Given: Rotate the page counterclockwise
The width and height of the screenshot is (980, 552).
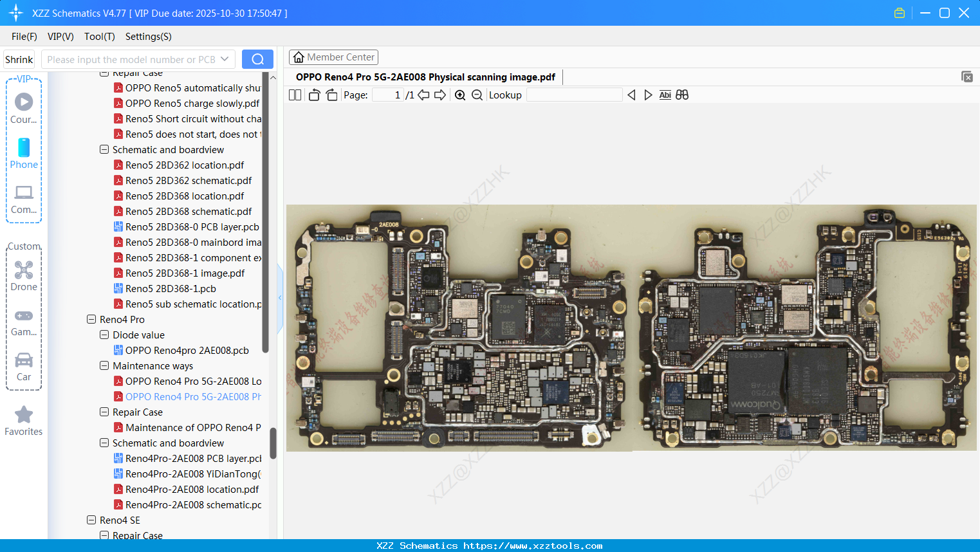Looking at the screenshot, I should pyautogui.click(x=314, y=95).
